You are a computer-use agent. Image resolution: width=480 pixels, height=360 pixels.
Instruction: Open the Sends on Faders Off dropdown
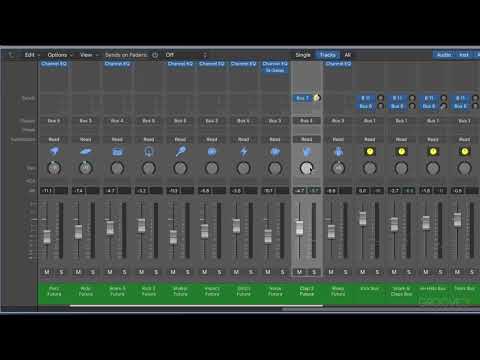point(186,55)
